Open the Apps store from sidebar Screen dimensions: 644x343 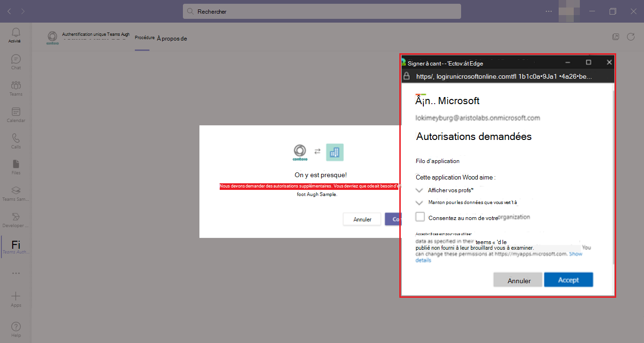(16, 300)
